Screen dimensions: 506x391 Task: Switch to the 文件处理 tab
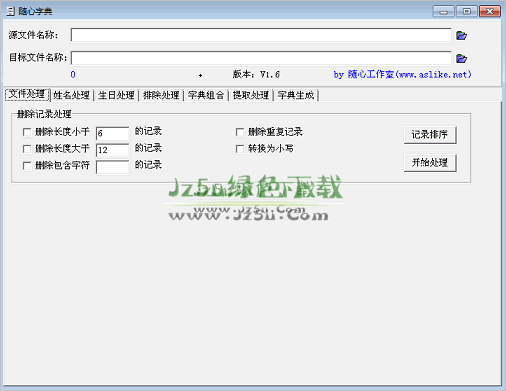(27, 94)
